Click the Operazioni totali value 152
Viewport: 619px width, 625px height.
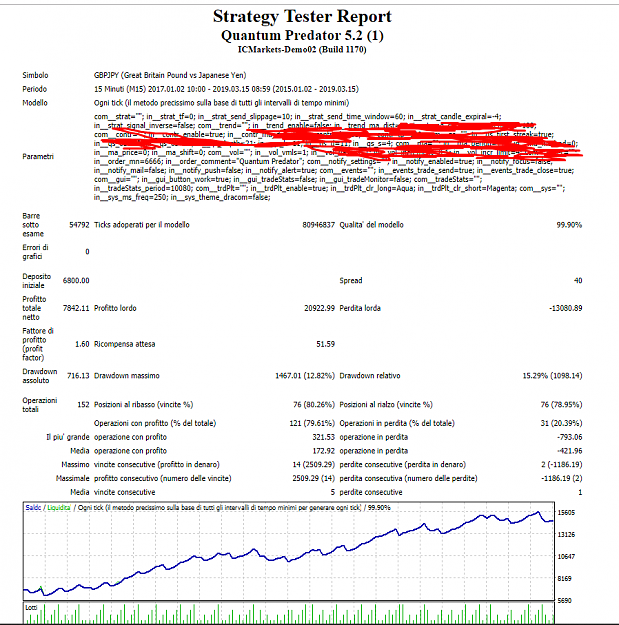pos(83,405)
